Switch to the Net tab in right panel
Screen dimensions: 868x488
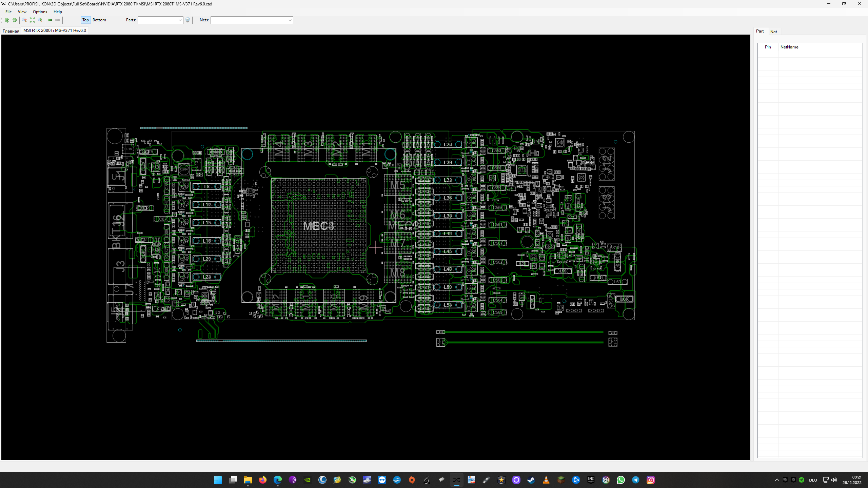(774, 32)
